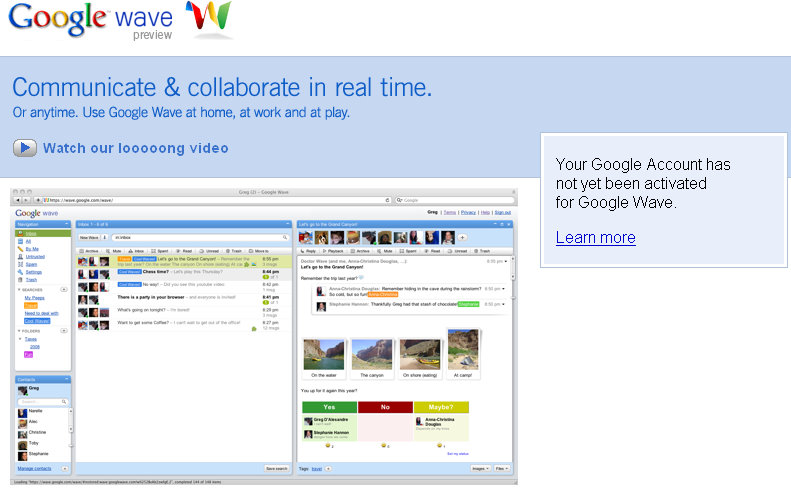Click Playback in wave toolbar
Image resolution: width=791 pixels, height=490 pixels.
pos(333,251)
